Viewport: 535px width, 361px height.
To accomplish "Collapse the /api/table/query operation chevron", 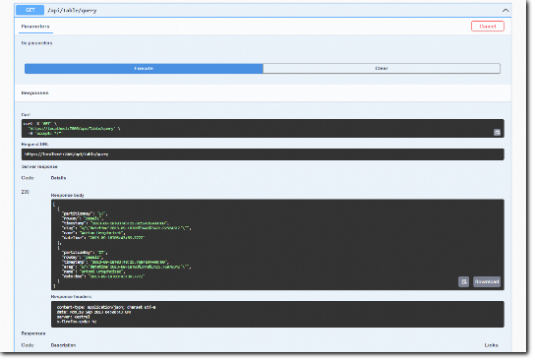I will pyautogui.click(x=507, y=11).
